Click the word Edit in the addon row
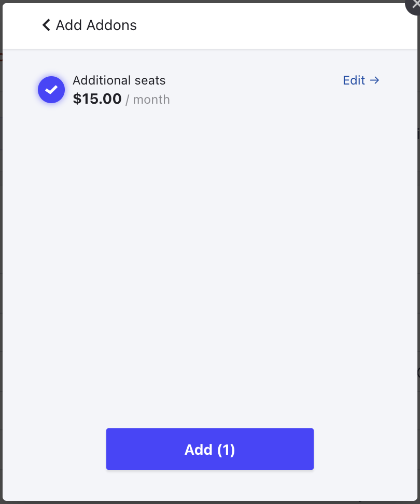Screen dimensions: 420x504 [x=354, y=80]
